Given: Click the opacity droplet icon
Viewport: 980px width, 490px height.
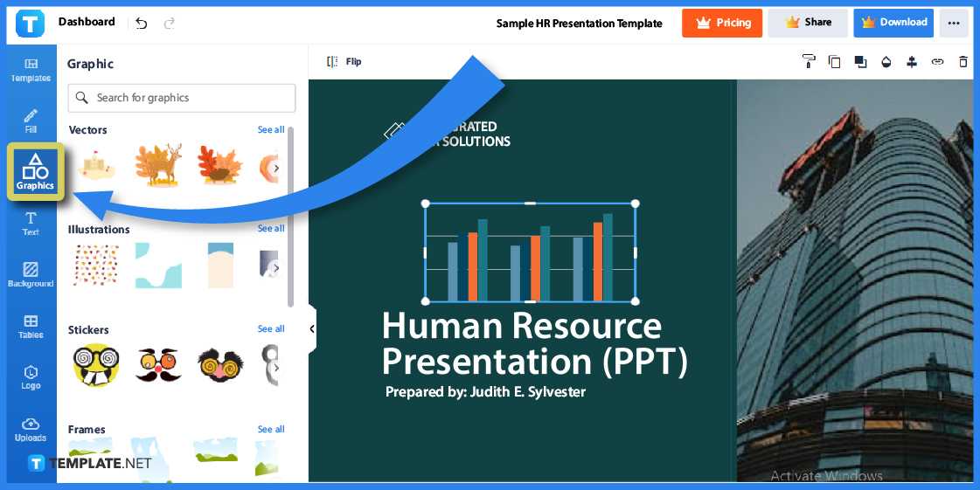Looking at the screenshot, I should point(886,61).
